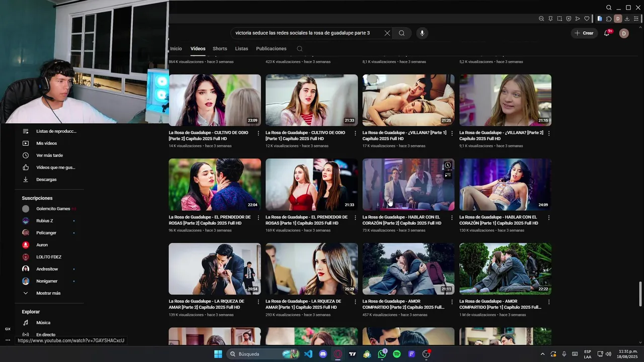Open Spotify from taskbar
Viewport: 644px width, 362px height.
point(397,354)
